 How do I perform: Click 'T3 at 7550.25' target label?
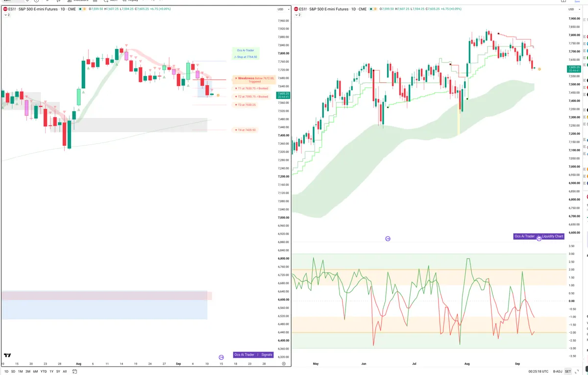click(x=245, y=104)
